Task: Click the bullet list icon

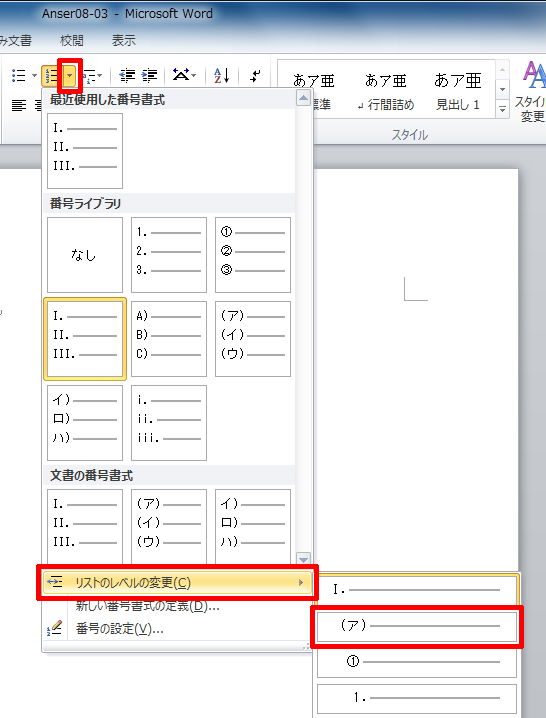Action: [x=19, y=75]
